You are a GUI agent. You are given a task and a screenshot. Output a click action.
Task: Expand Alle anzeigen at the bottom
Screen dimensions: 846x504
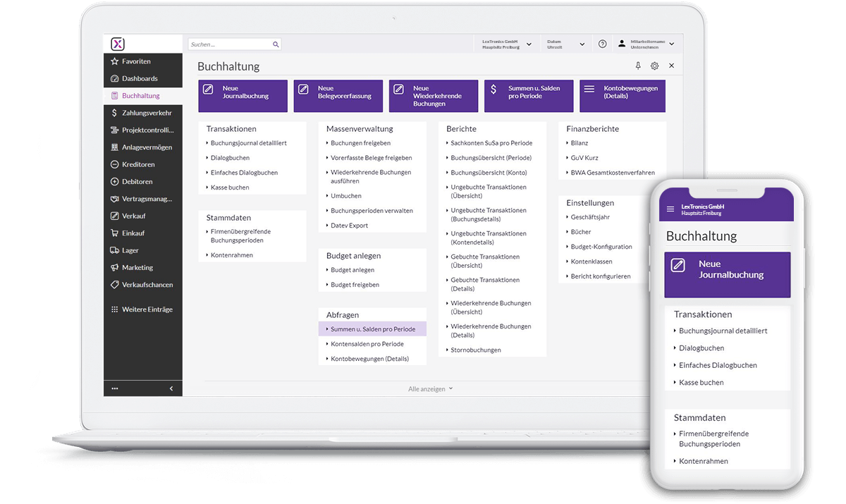430,388
